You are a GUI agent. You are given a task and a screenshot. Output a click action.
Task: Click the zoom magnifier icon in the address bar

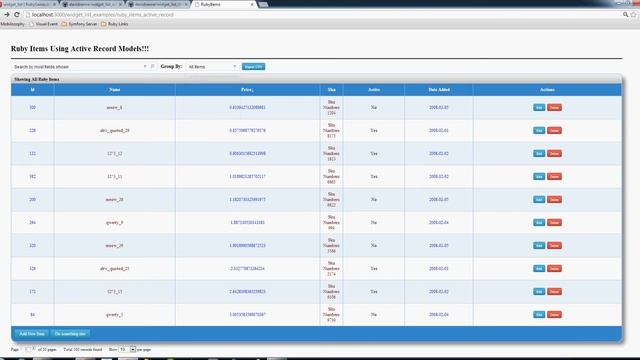pos(625,14)
